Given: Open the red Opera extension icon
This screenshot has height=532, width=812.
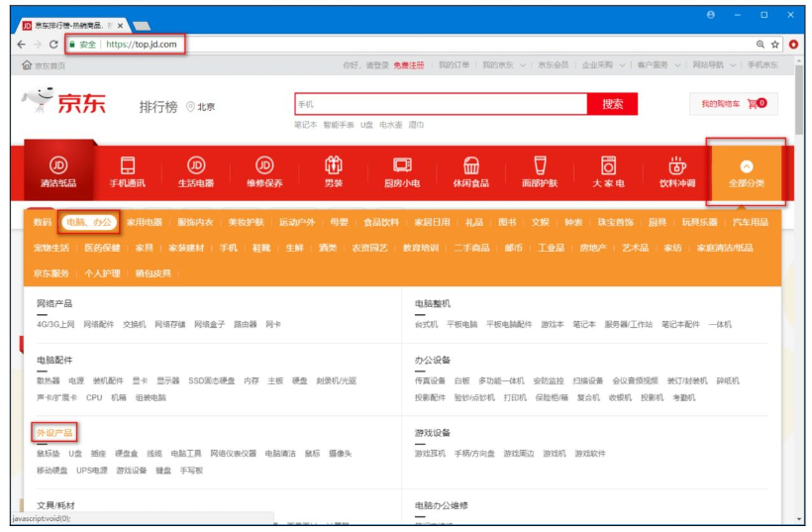Looking at the screenshot, I should [x=793, y=45].
